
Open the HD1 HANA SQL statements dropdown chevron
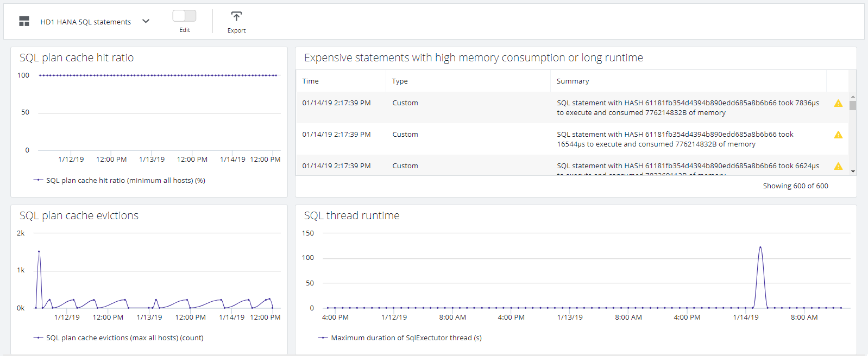pos(146,21)
